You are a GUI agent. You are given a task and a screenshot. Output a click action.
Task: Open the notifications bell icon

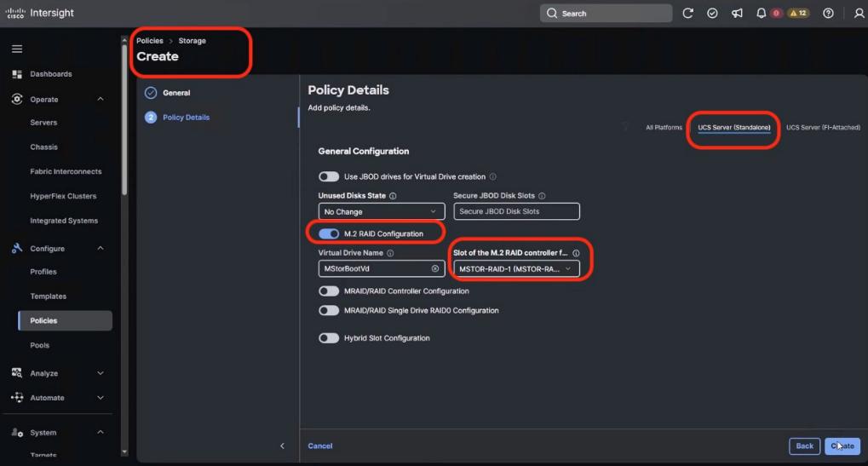click(x=762, y=14)
